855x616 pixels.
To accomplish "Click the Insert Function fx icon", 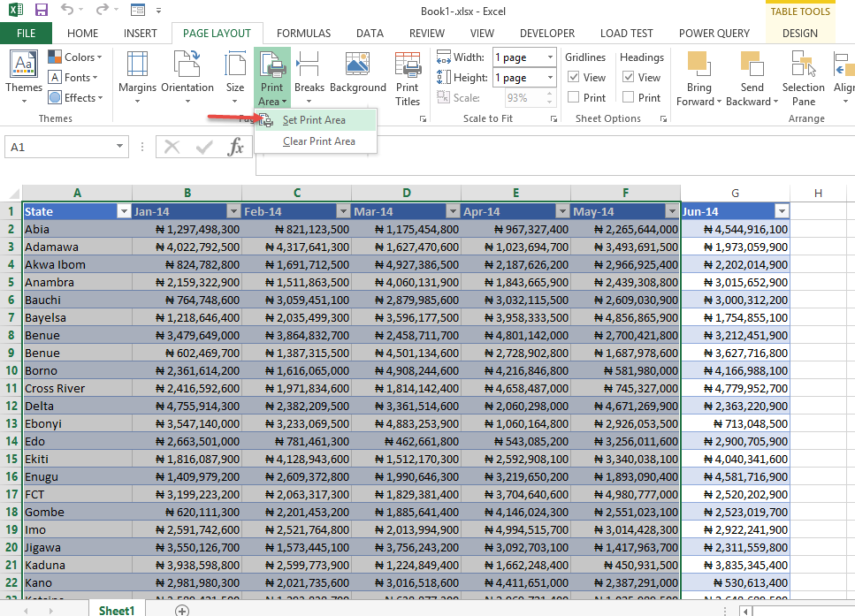I will (235, 147).
